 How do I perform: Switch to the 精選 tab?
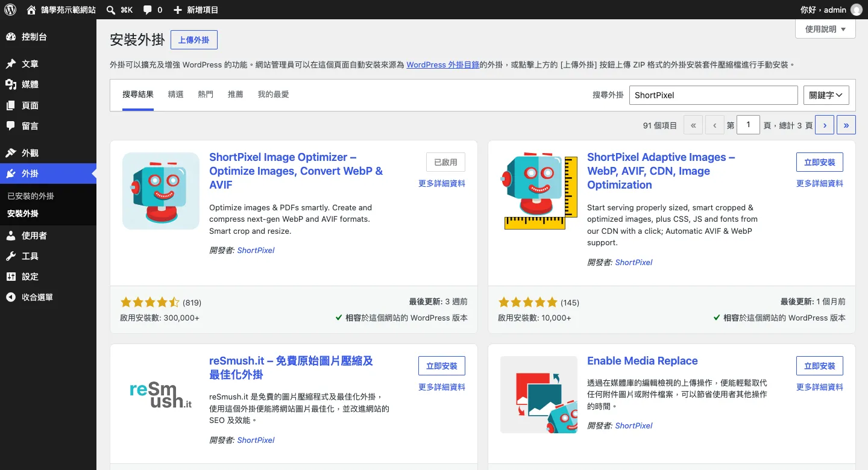pyautogui.click(x=175, y=95)
